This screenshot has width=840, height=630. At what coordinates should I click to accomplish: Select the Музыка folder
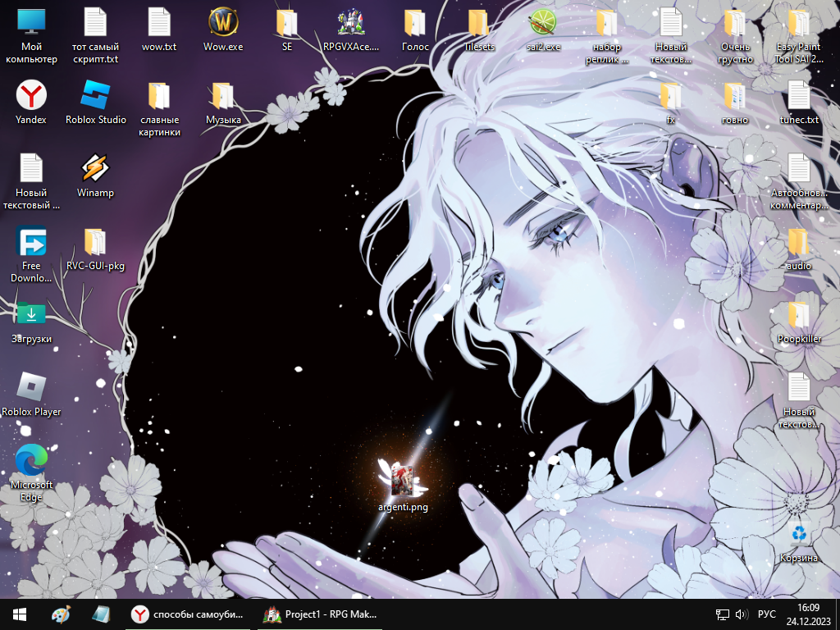223,103
